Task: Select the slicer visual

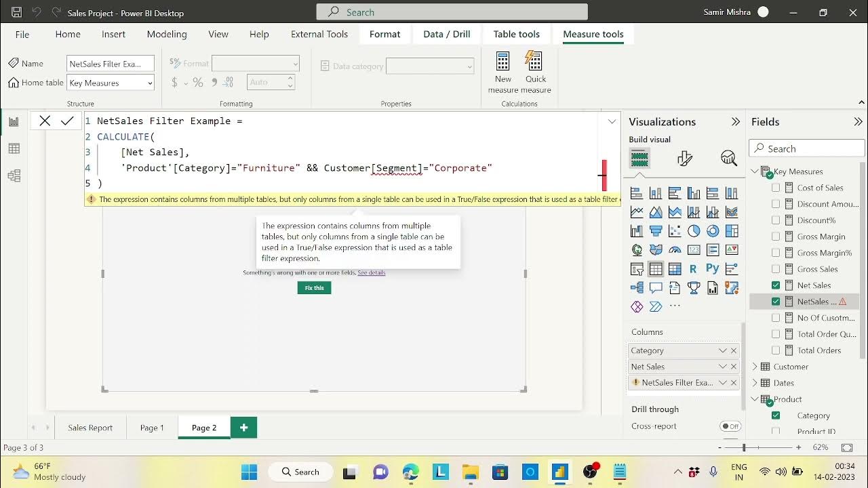Action: pos(637,269)
